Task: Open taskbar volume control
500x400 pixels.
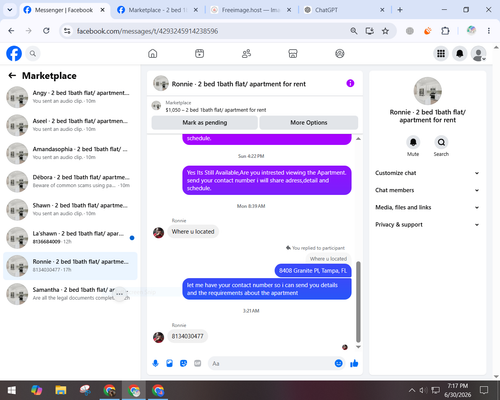Action: click(x=423, y=390)
